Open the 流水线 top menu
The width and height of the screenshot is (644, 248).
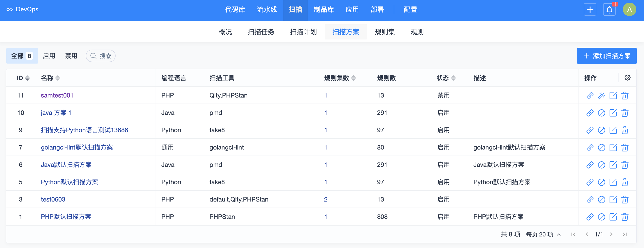[x=267, y=10]
